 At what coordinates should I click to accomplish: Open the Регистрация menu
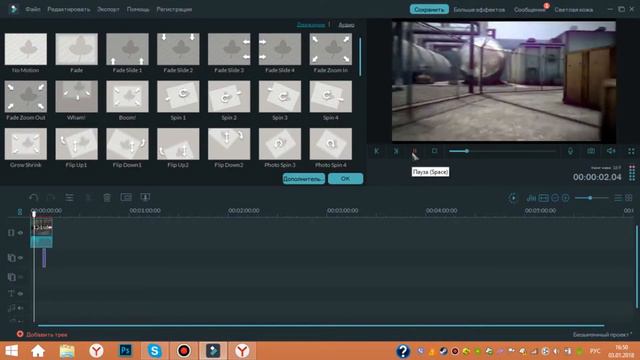174,9
